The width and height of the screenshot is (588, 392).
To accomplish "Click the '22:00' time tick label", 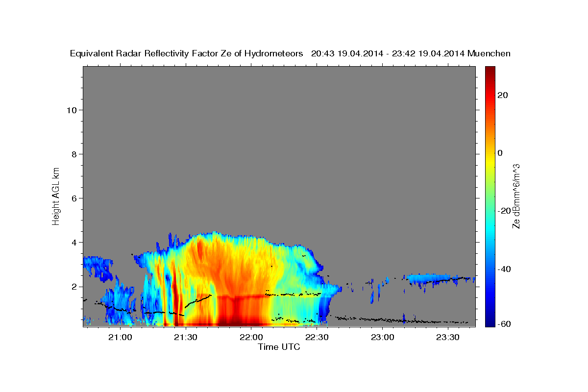I will (251, 337).
